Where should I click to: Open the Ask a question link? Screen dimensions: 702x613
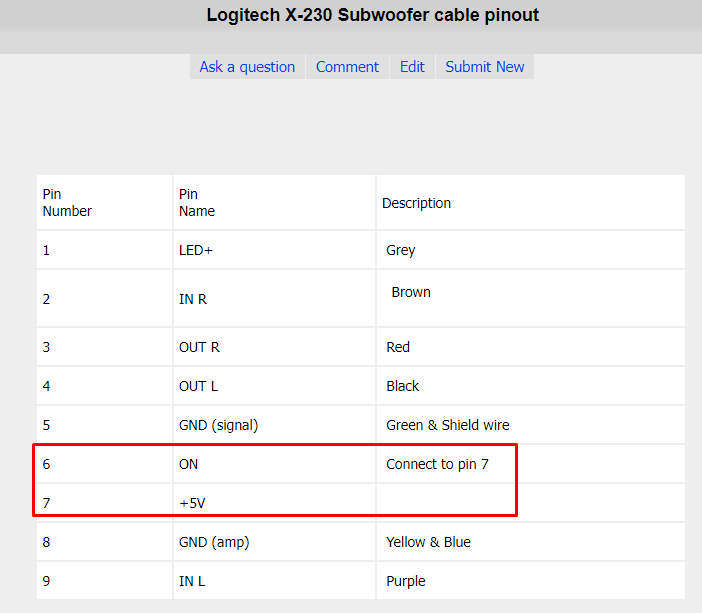coord(247,67)
